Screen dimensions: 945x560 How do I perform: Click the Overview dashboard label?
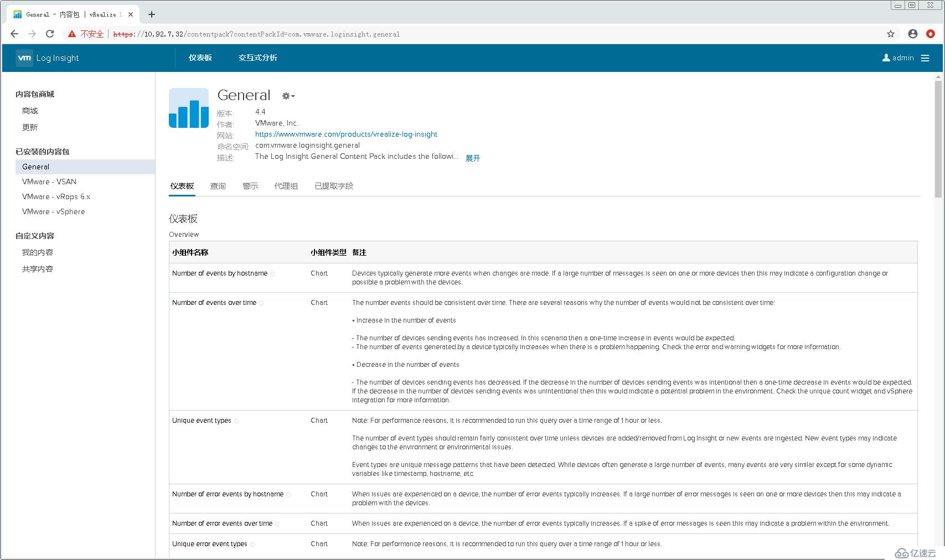coord(184,235)
